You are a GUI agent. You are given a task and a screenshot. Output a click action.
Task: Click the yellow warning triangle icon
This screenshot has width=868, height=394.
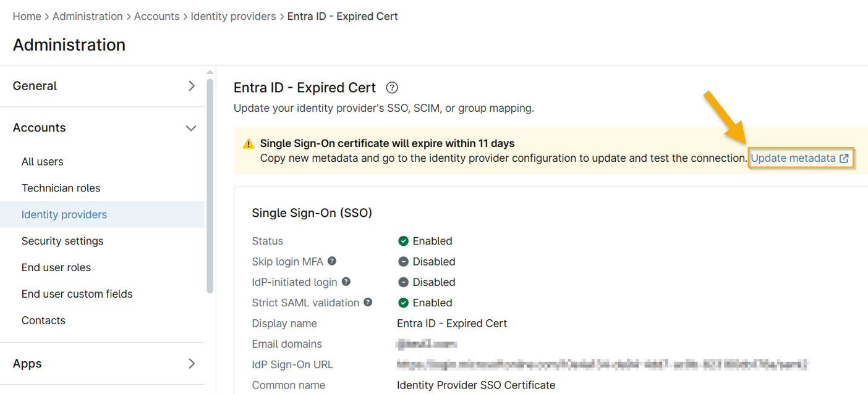pyautogui.click(x=249, y=144)
